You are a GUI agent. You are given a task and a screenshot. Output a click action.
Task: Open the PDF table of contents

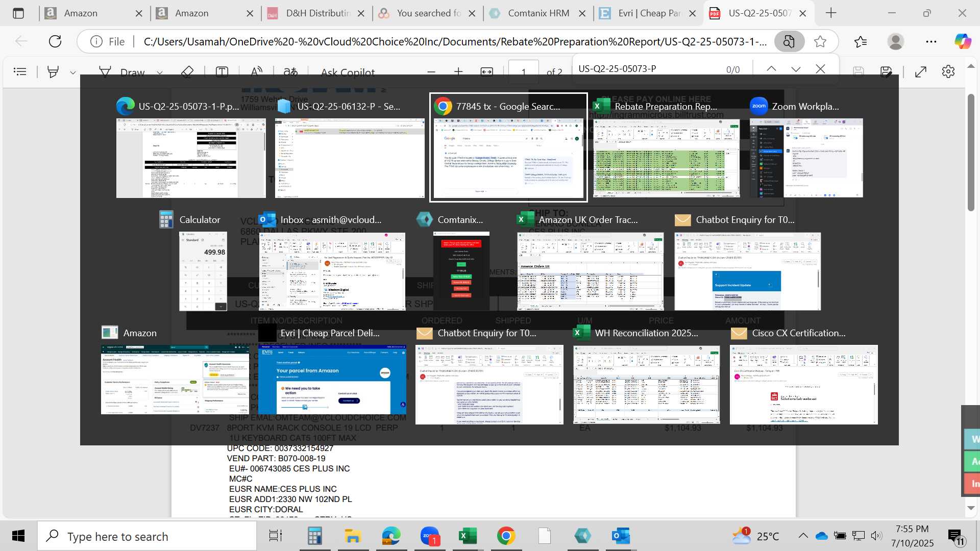(x=20, y=72)
